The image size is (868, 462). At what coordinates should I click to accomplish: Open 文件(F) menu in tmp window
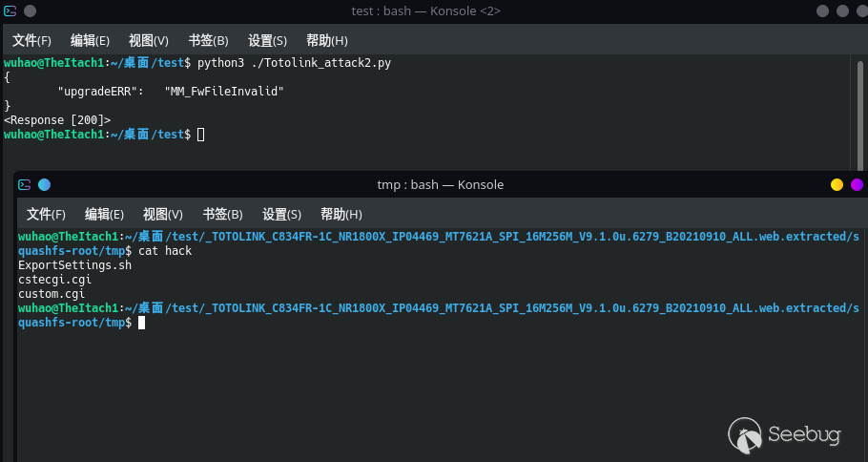(x=46, y=215)
